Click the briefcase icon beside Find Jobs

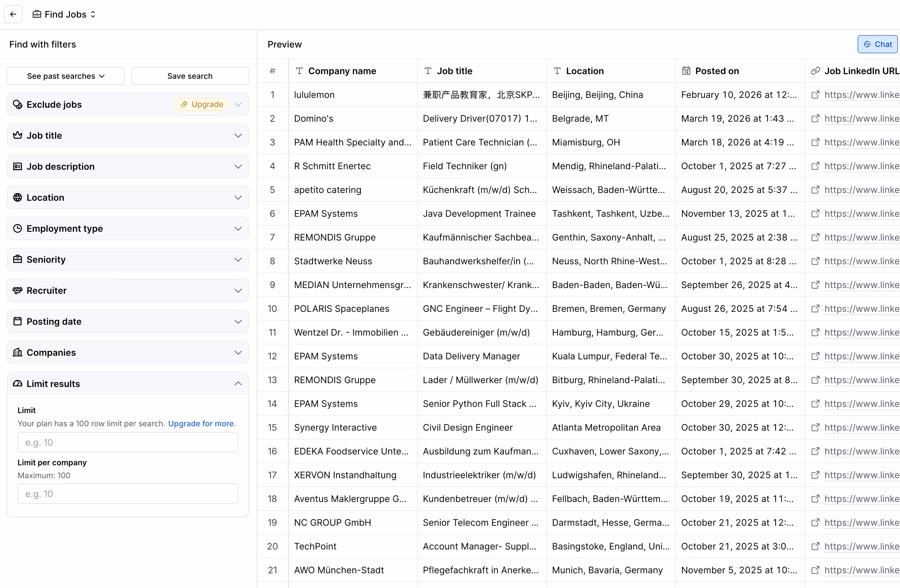click(37, 14)
